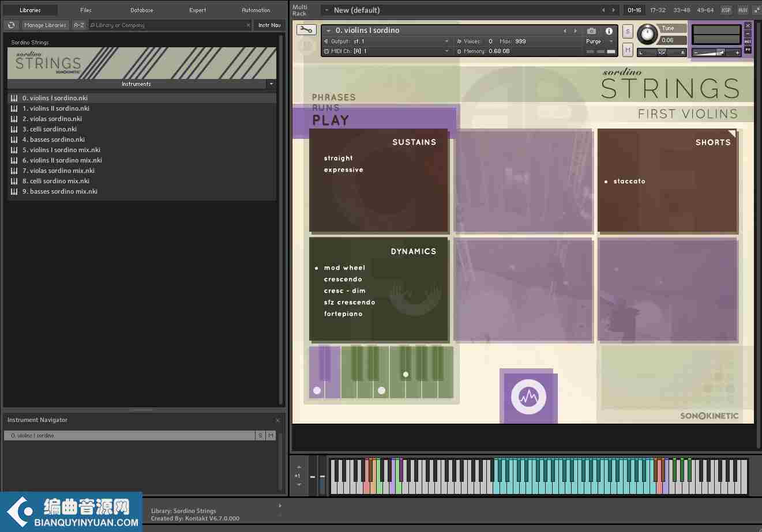Remove instrument with X button in header
The height and width of the screenshot is (532, 762).
click(x=748, y=25)
